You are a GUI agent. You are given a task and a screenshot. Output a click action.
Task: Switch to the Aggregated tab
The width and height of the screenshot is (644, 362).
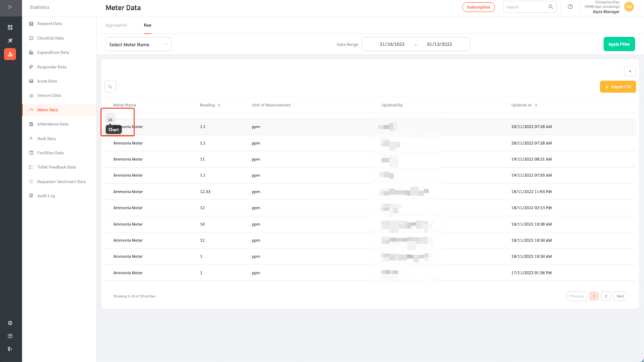[115, 25]
